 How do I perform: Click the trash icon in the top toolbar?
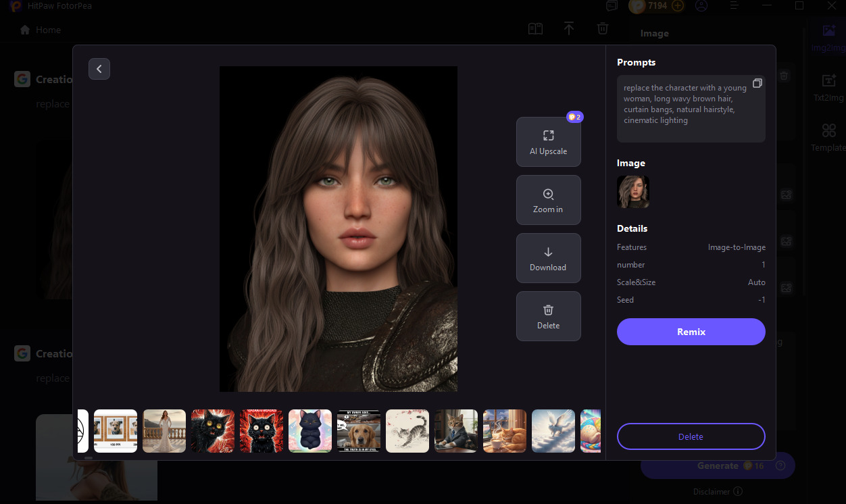(602, 28)
